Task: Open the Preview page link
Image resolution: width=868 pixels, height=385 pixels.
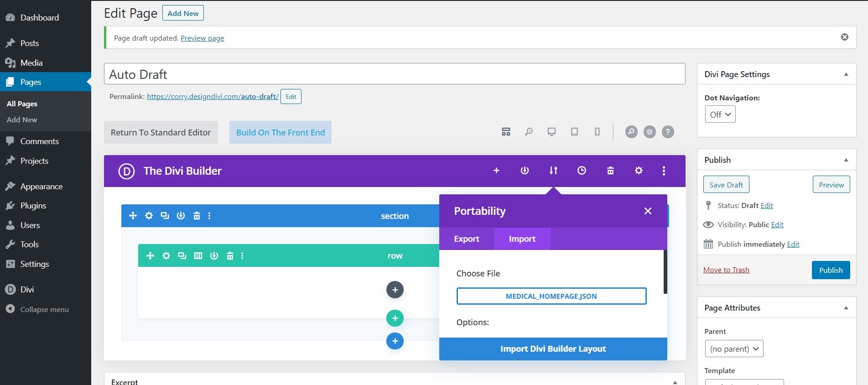Action: point(203,38)
